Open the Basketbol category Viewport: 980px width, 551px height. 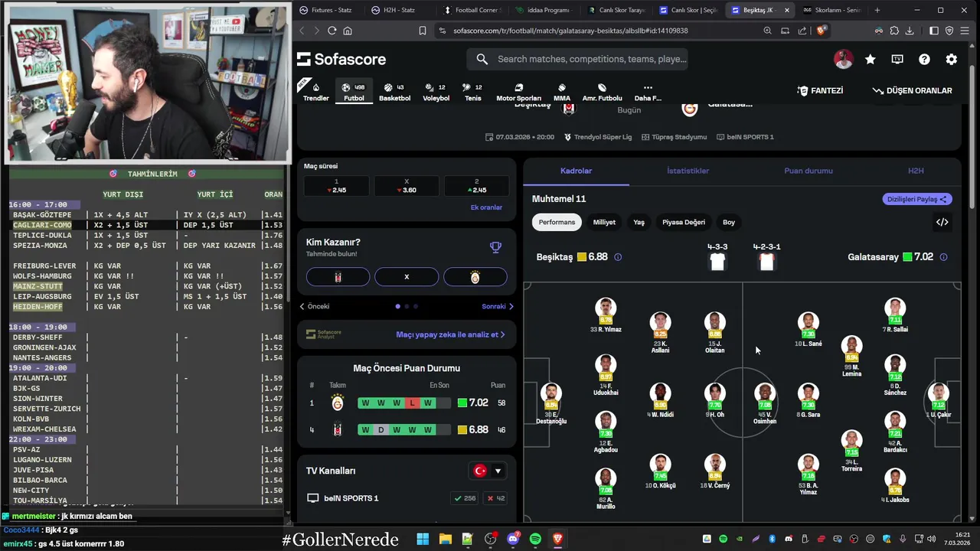[x=394, y=92]
